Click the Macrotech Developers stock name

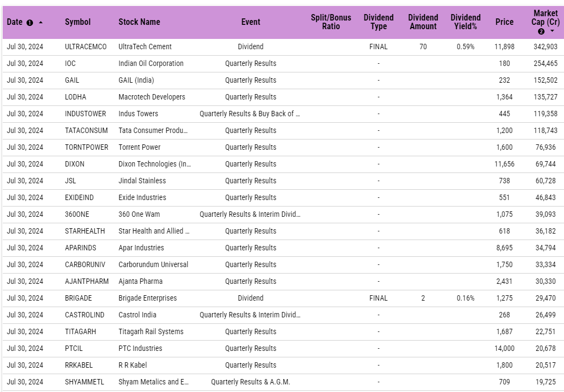[152, 97]
